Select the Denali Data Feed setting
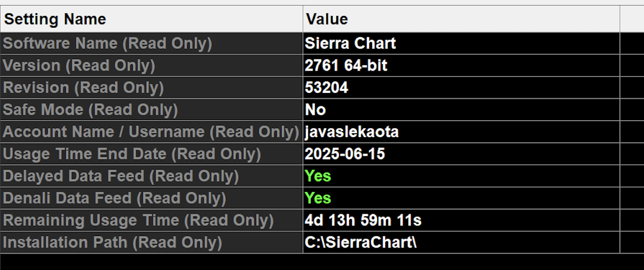 tap(115, 198)
